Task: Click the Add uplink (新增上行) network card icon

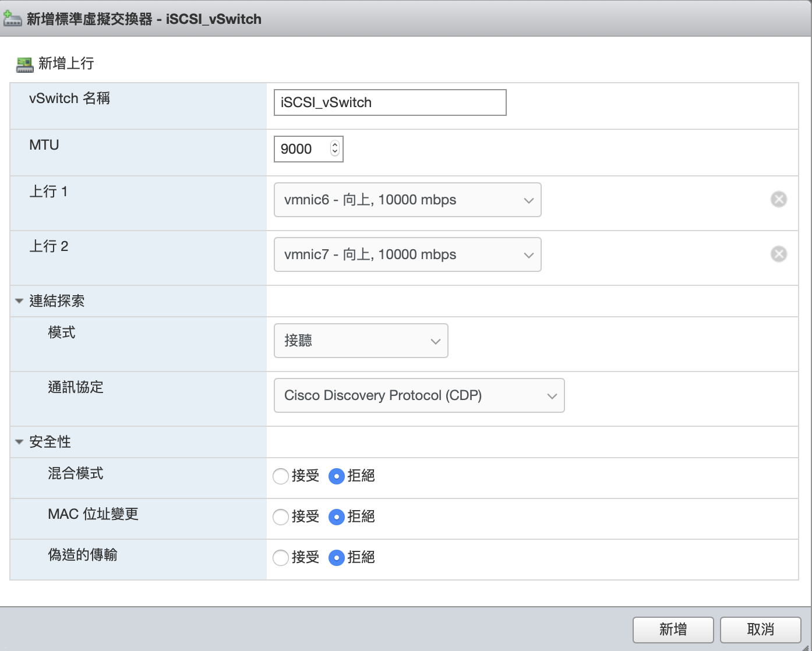Action: pyautogui.click(x=24, y=65)
